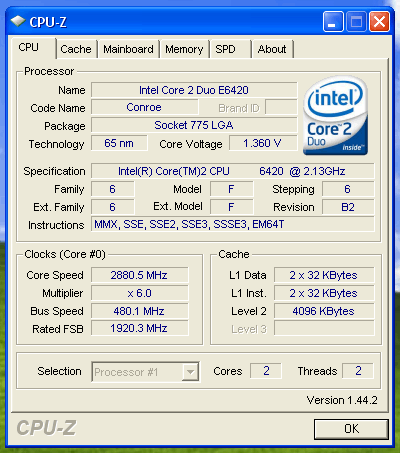Click the Name field Intel Core 2 Duo E6420
Image resolution: width=400 pixels, height=453 pixels.
point(194,90)
